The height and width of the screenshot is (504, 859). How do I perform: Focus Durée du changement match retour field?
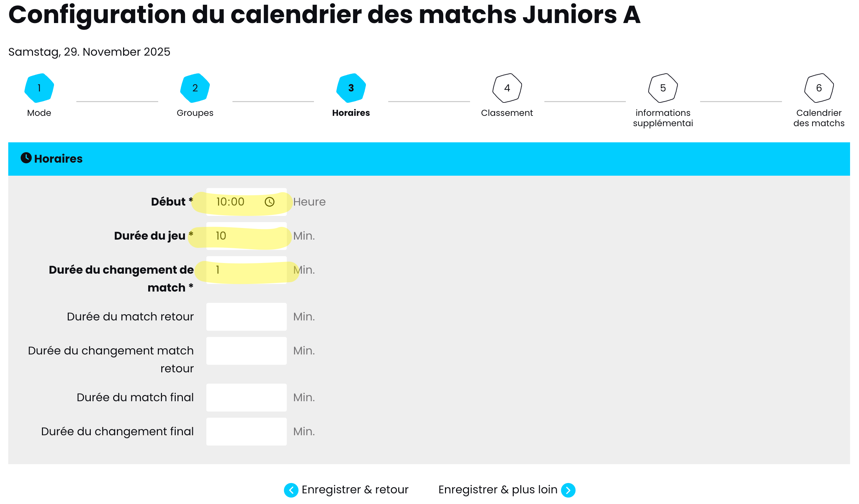[x=246, y=351]
